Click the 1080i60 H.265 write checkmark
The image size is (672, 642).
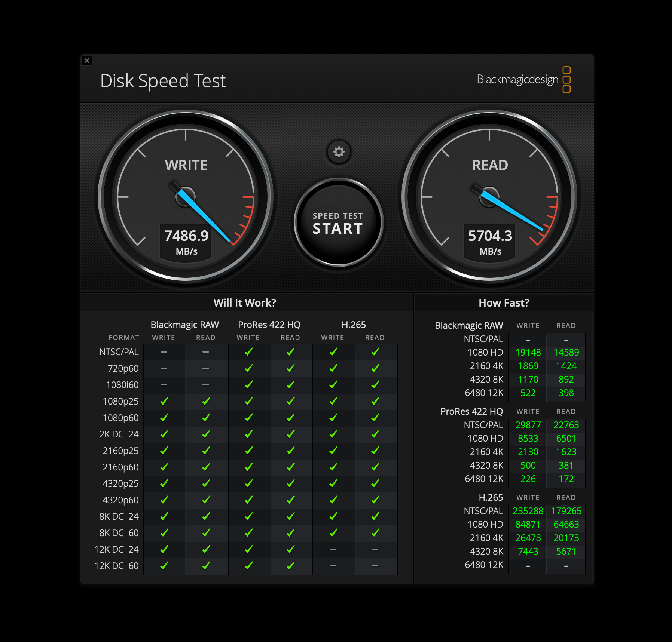(x=333, y=385)
